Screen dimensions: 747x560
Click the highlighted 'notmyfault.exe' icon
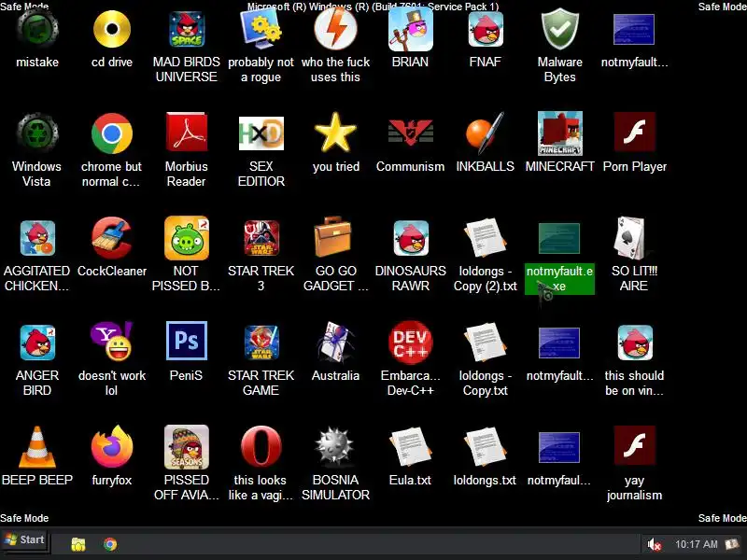[x=559, y=239]
